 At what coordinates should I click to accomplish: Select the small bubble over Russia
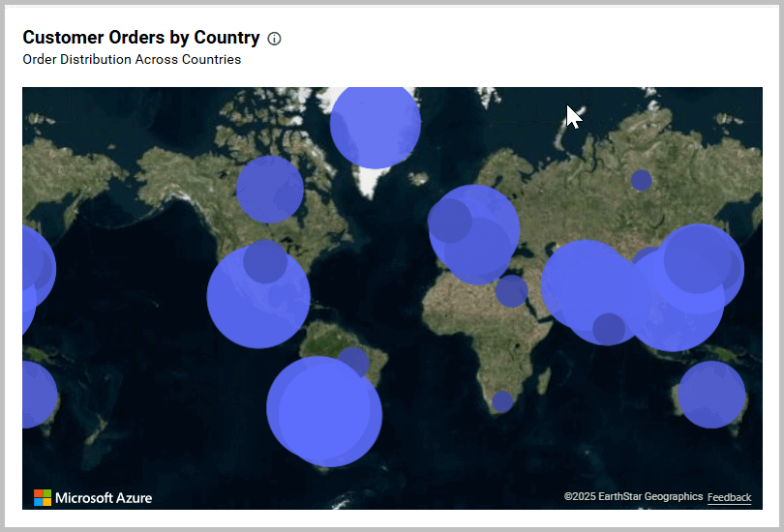click(x=641, y=180)
